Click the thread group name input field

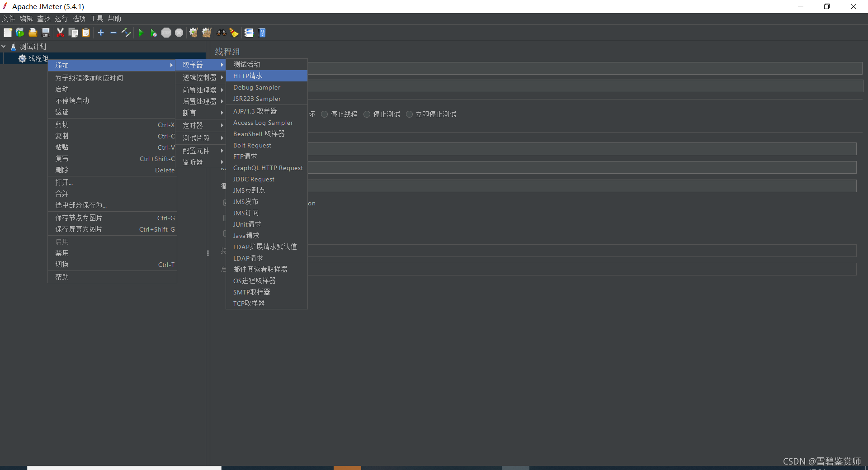[x=585, y=68]
